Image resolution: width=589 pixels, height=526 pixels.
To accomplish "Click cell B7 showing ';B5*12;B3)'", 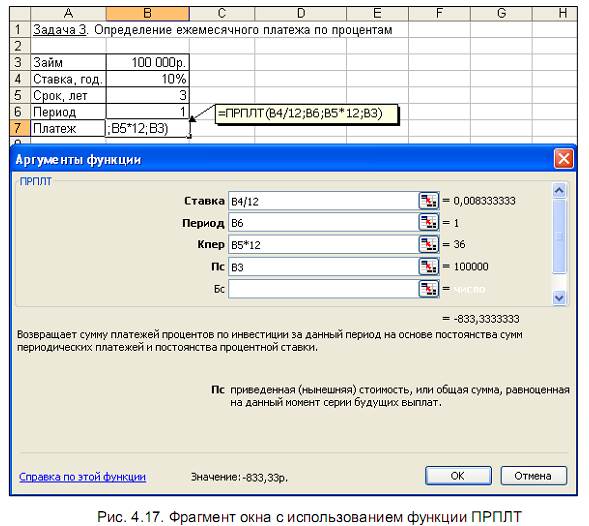I will [148, 128].
